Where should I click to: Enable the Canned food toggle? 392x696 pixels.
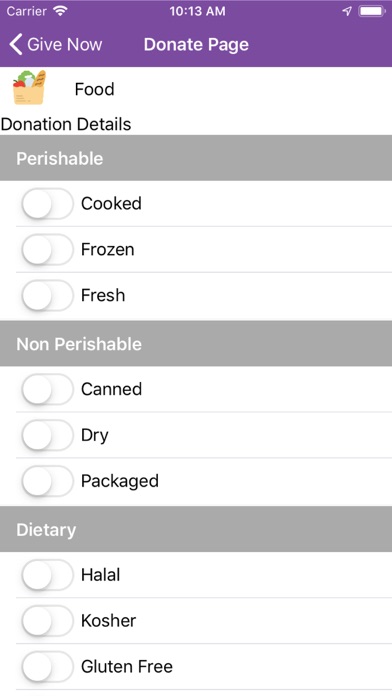click(x=47, y=389)
